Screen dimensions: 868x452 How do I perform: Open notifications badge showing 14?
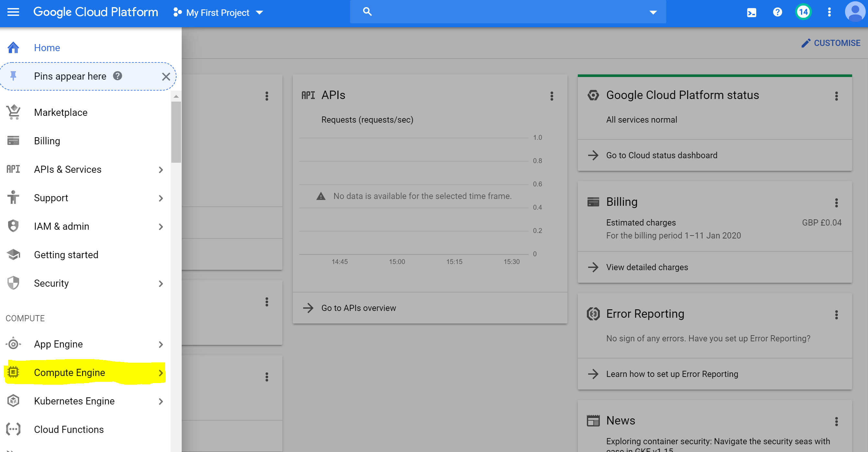pos(803,12)
